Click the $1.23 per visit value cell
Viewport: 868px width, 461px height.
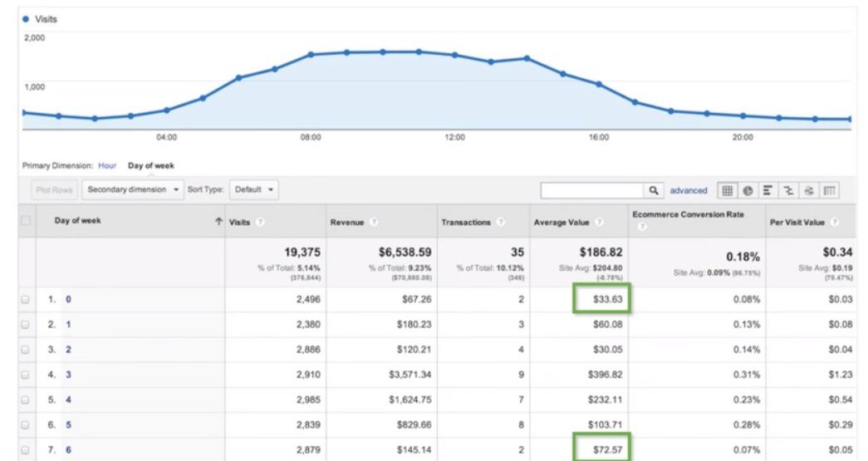tap(841, 375)
